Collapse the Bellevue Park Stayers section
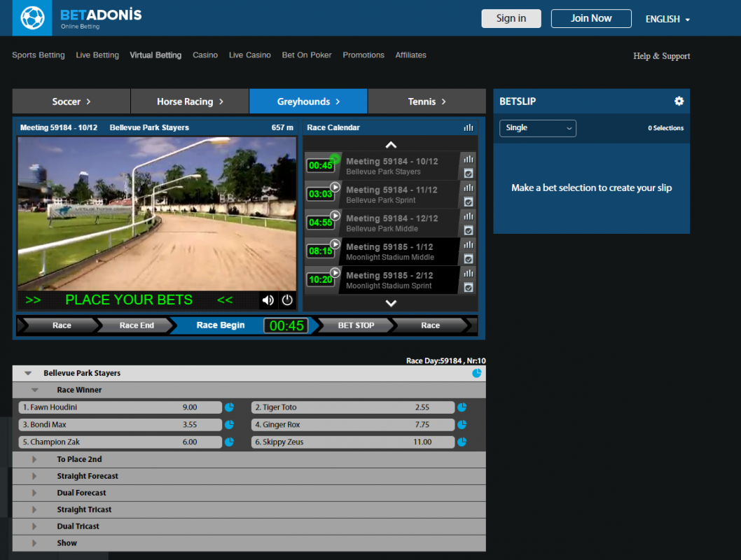 point(28,373)
